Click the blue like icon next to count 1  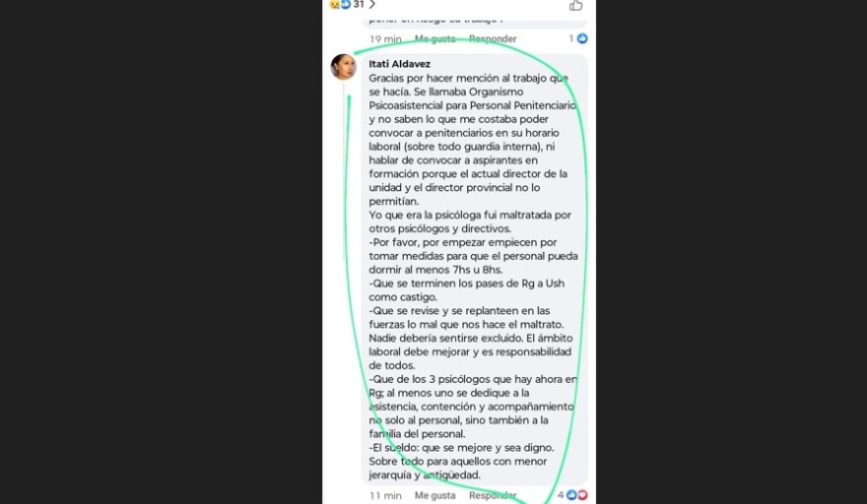pos(582,38)
